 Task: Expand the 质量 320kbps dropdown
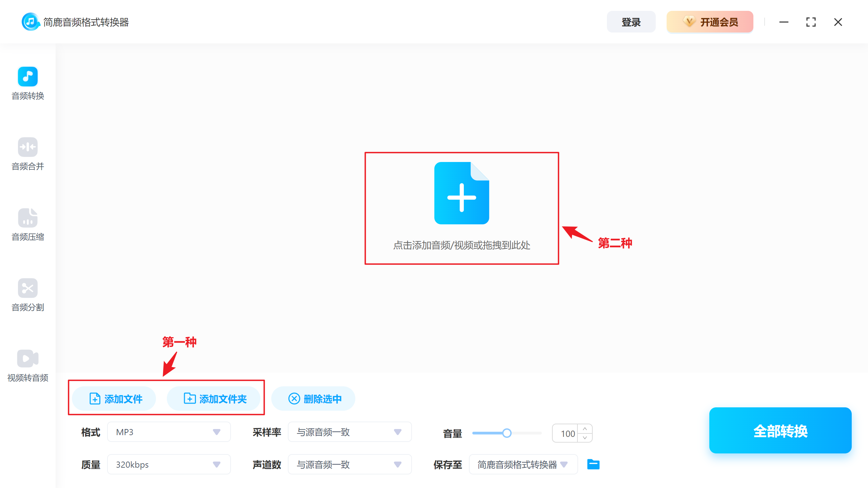click(169, 464)
